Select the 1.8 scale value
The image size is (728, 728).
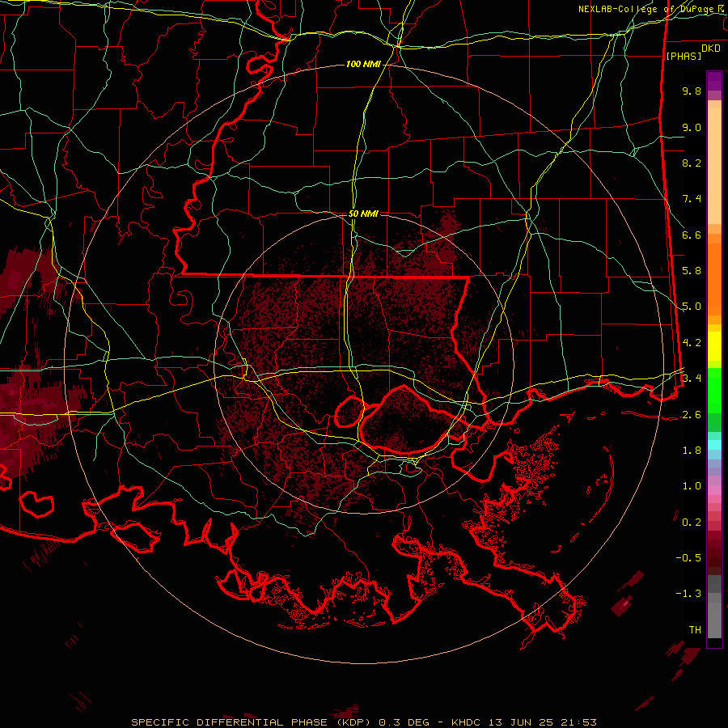[x=692, y=451]
